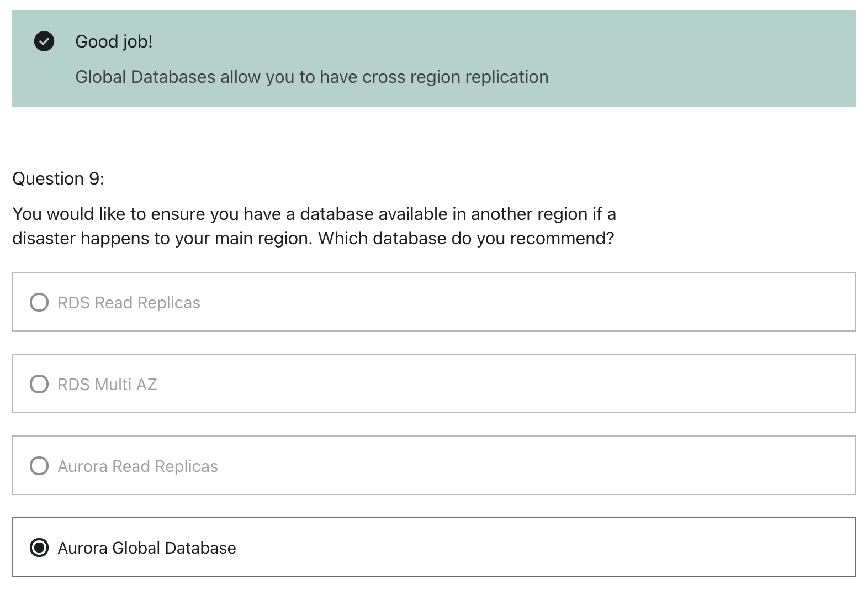Select the RDS Multi AZ radio button
Viewport: 868px width, 589px height.
click(x=39, y=384)
